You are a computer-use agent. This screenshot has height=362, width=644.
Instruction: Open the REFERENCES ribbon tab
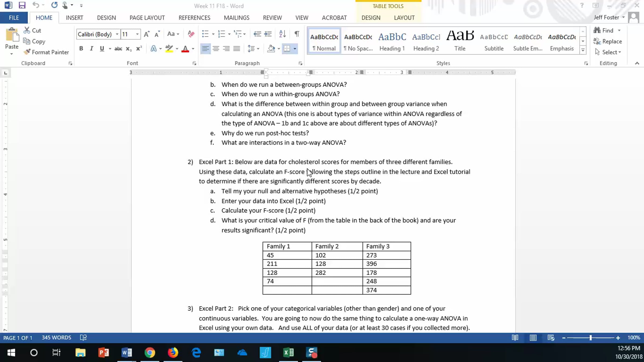(x=194, y=18)
